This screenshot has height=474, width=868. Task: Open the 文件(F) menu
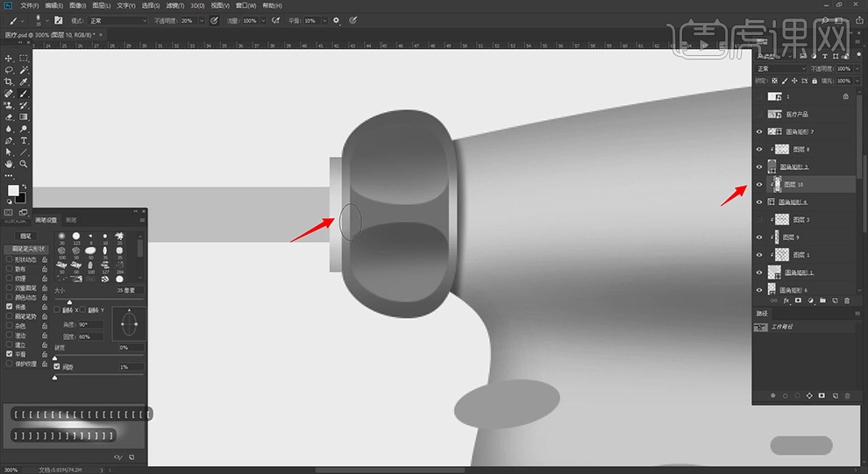(x=29, y=5)
